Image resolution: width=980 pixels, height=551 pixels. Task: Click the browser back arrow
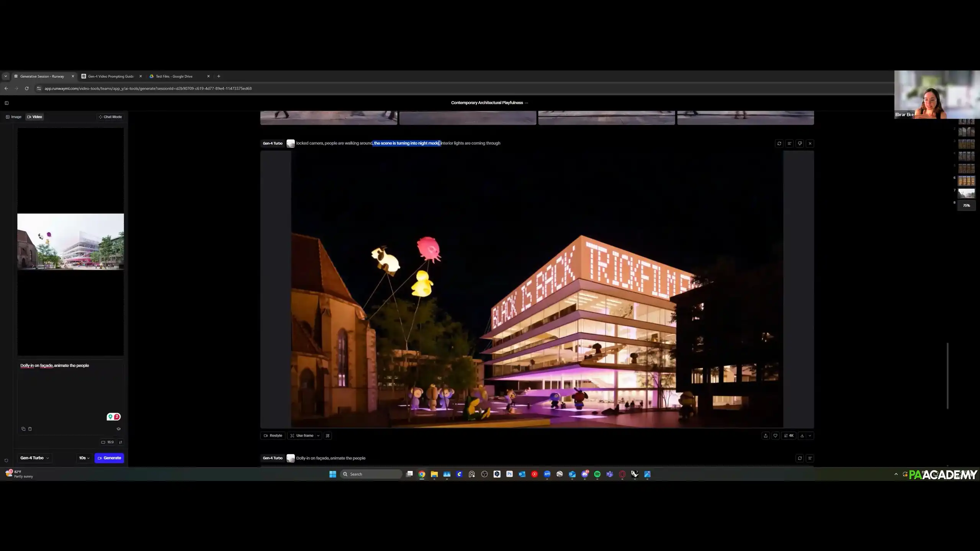click(x=6, y=88)
